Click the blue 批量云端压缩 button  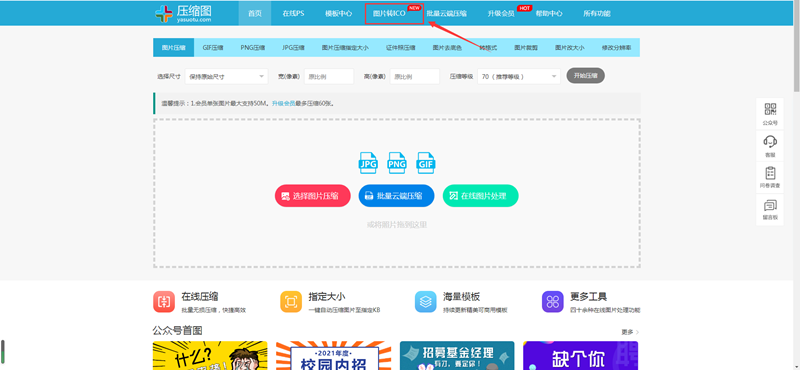tap(396, 196)
